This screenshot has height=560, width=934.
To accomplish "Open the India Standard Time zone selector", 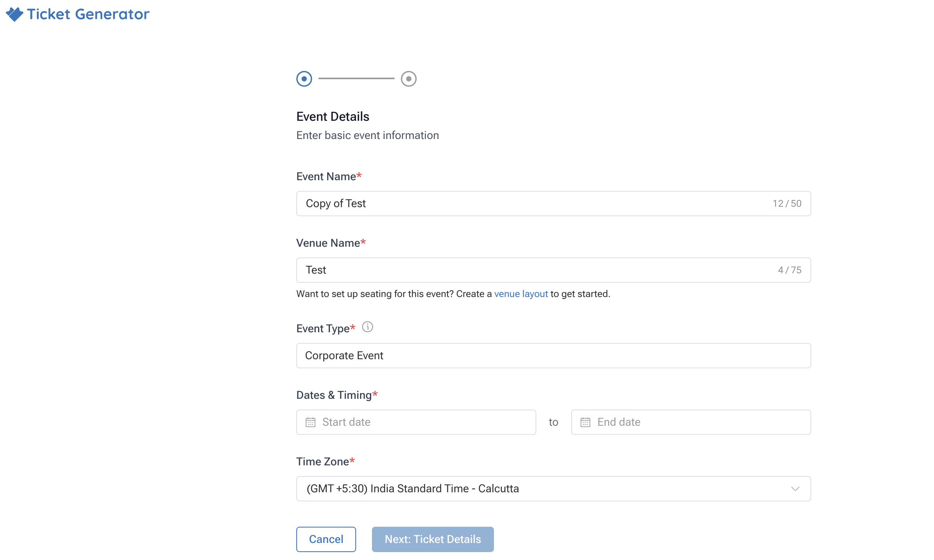I will [x=553, y=489].
